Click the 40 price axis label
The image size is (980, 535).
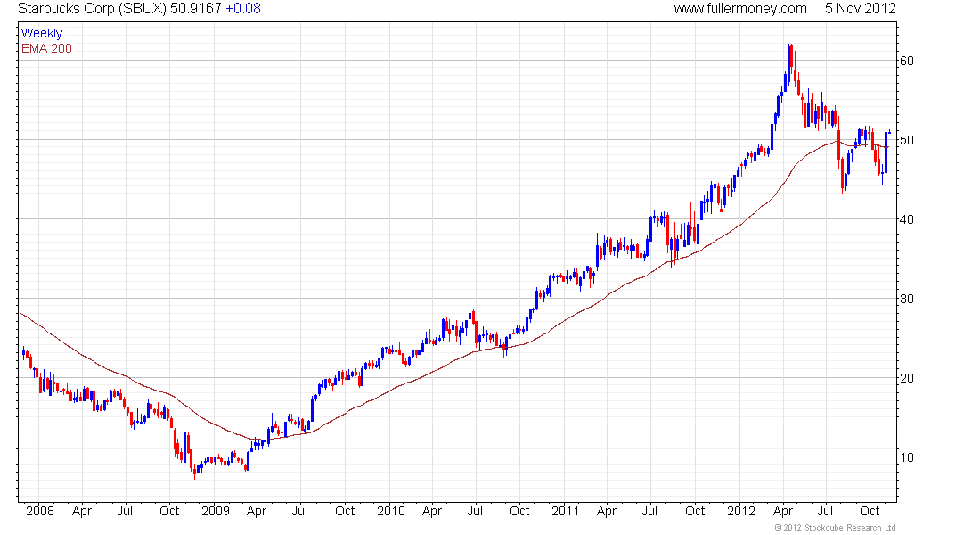coord(906,219)
